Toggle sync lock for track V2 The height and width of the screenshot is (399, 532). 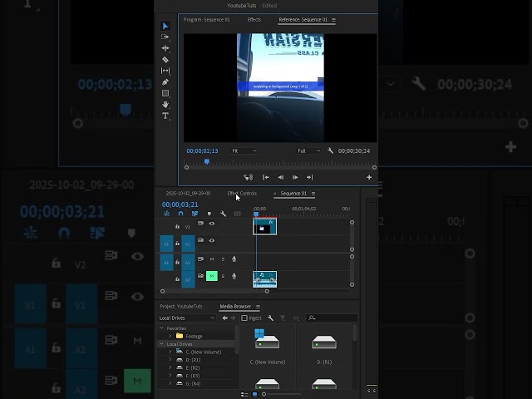(x=200, y=224)
